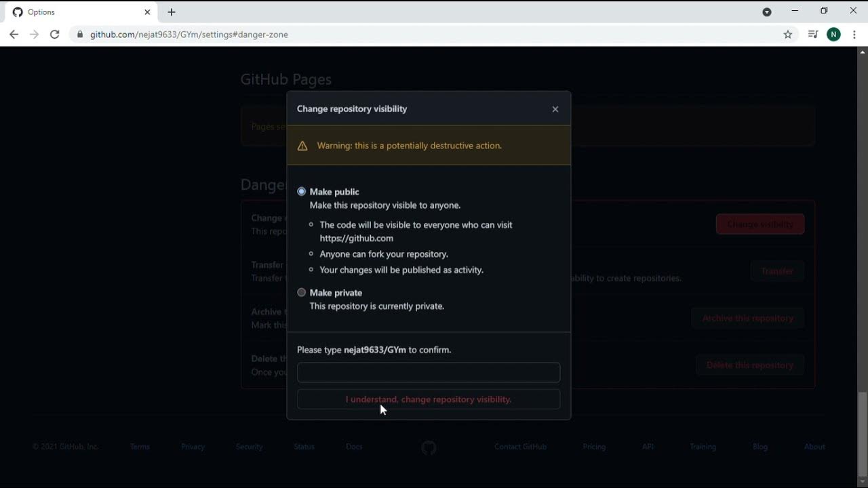The image size is (868, 488).
Task: Click I understand, change repository visibility
Action: [x=429, y=399]
